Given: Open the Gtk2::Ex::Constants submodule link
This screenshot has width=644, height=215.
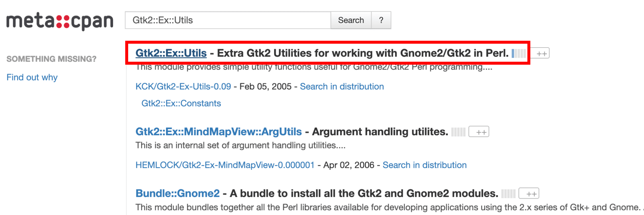Looking at the screenshot, I should click(x=181, y=103).
